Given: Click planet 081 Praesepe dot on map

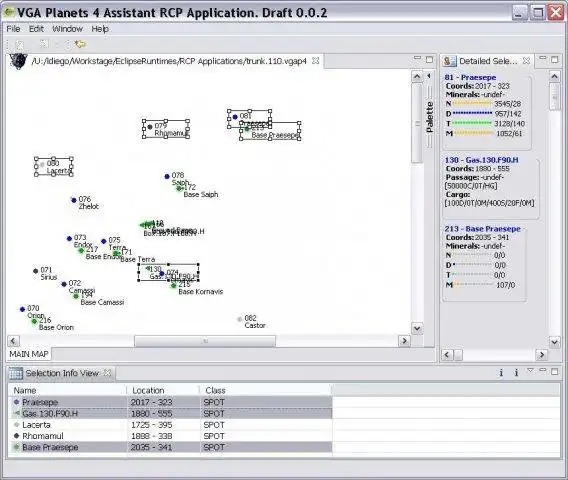Looking at the screenshot, I should click(x=235, y=117).
